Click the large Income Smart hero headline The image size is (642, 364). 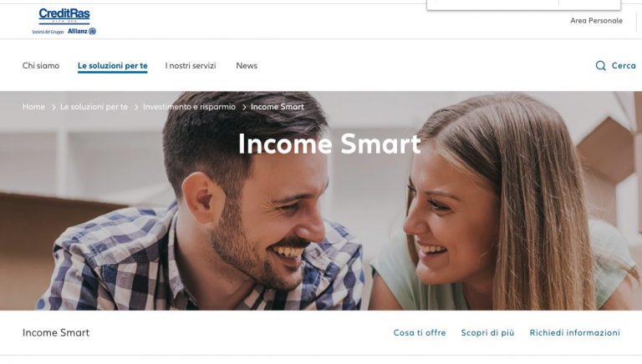[329, 144]
